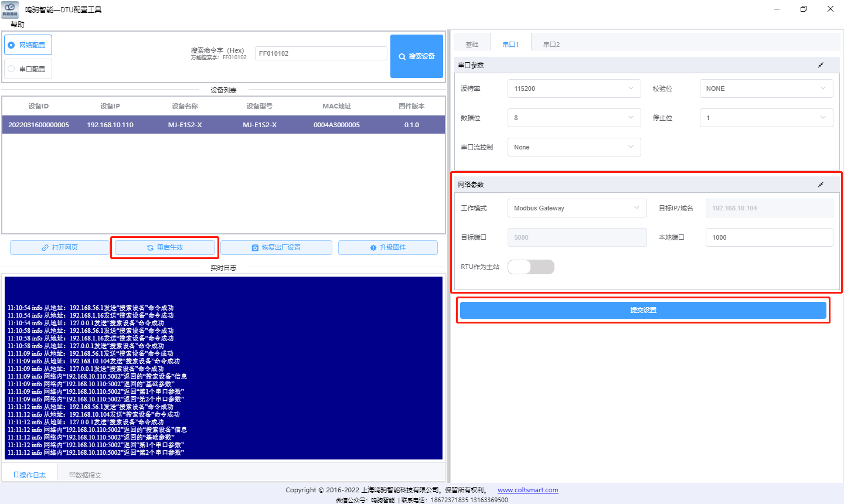844x504 pixels.
Task: Click the 串口参数 panel header
Action: coord(647,65)
